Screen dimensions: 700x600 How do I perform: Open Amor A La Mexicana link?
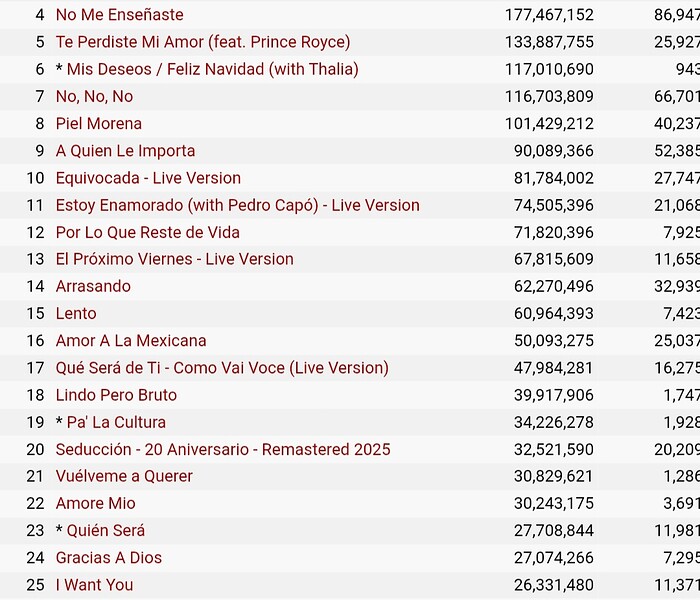tap(131, 341)
